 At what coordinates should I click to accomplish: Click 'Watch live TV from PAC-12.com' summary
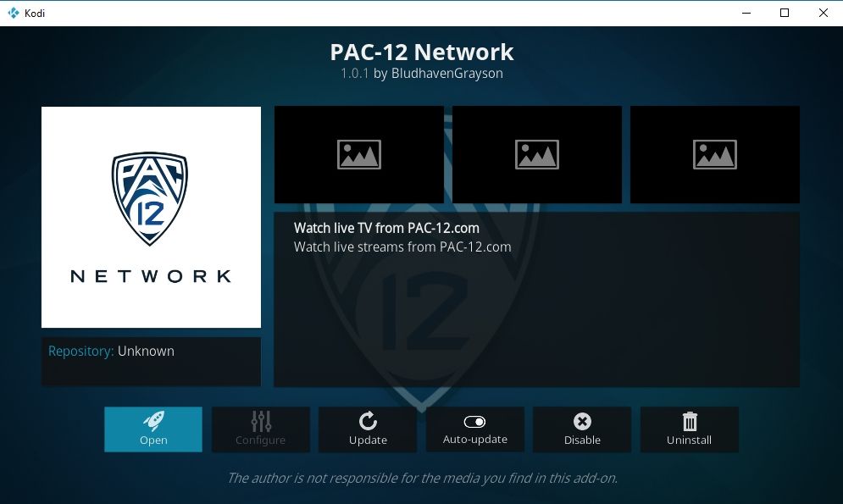tap(386, 228)
